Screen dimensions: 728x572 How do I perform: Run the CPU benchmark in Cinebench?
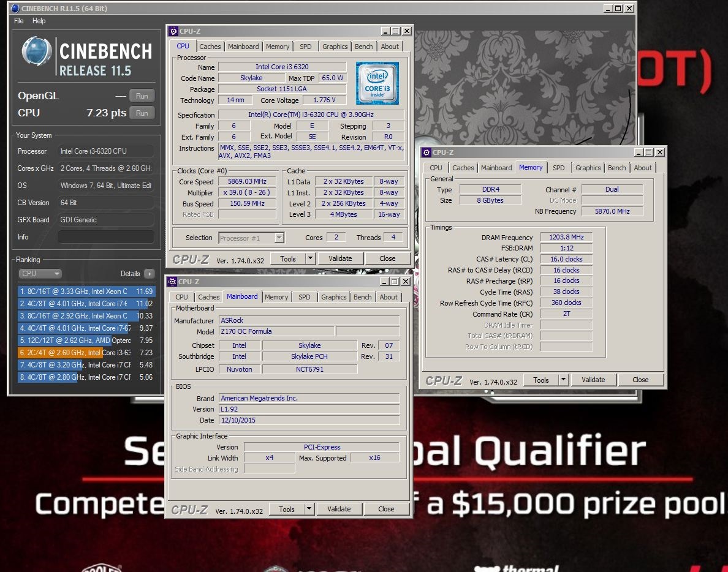pos(142,113)
